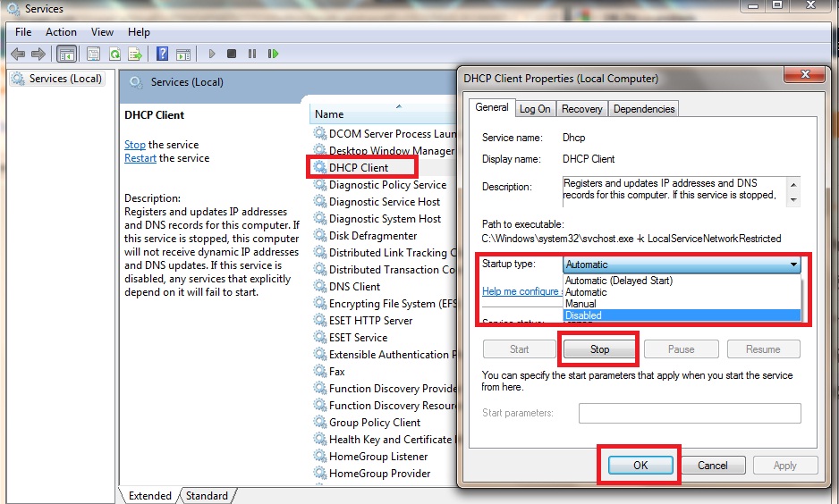
Task: Click the Start Service play icon
Action: pos(212,54)
